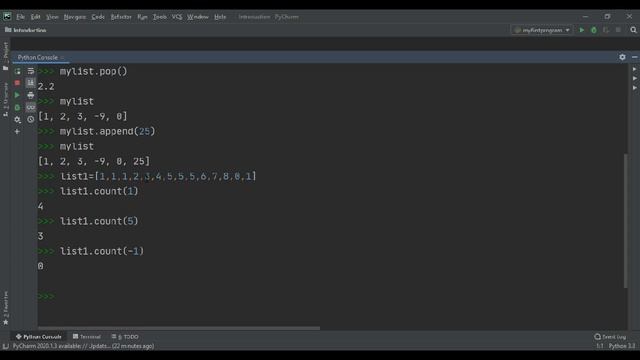Viewport: 640px width, 360px height.
Task: Open the Navigate menu
Action: click(75, 17)
